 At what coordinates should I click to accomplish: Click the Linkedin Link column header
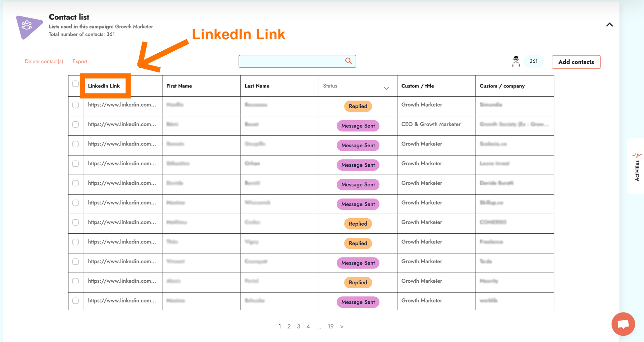click(x=104, y=86)
